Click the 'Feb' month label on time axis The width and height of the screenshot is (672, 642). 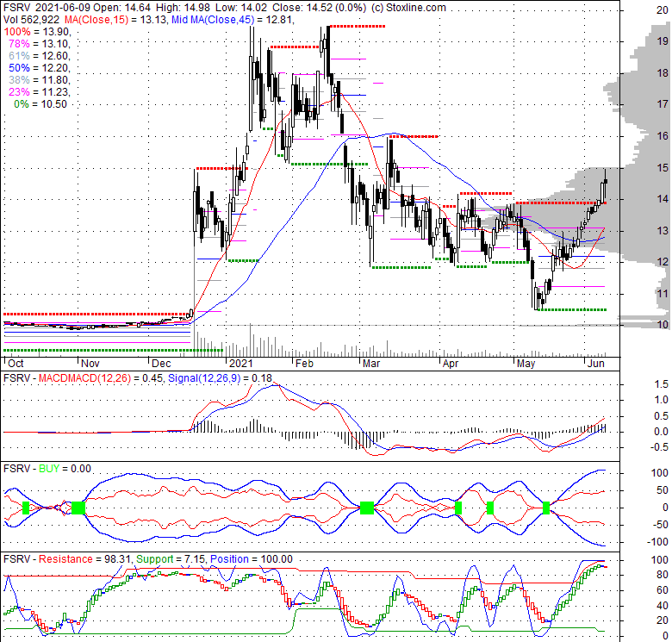click(x=304, y=364)
